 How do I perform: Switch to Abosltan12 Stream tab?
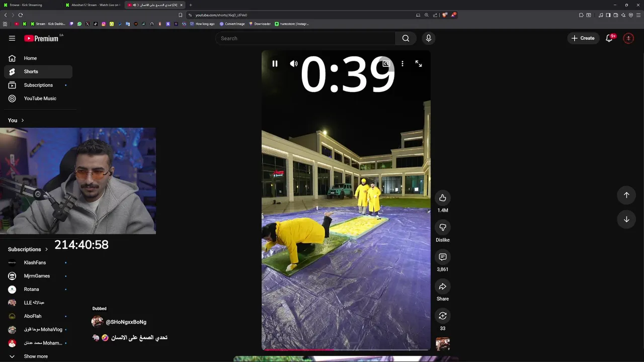point(94,5)
